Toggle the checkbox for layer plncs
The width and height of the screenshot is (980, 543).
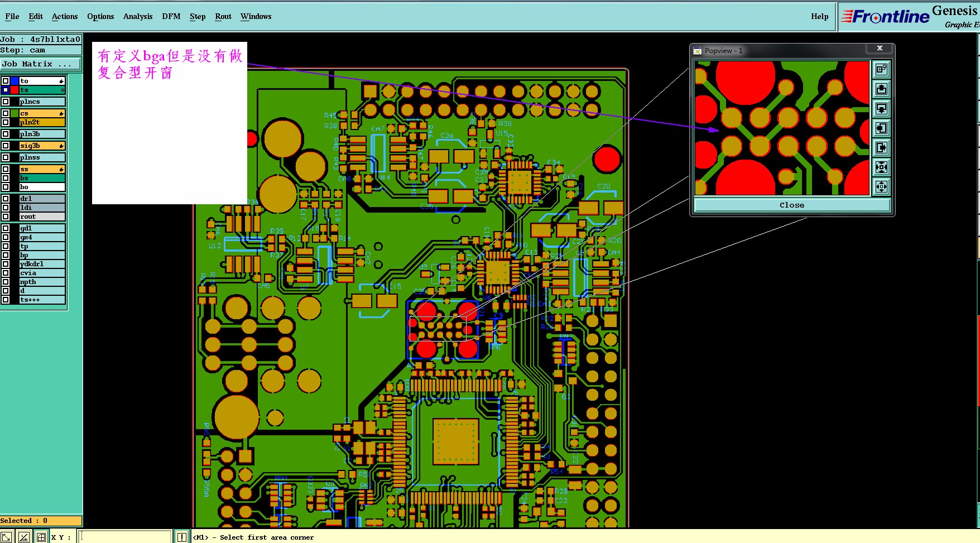(6, 102)
